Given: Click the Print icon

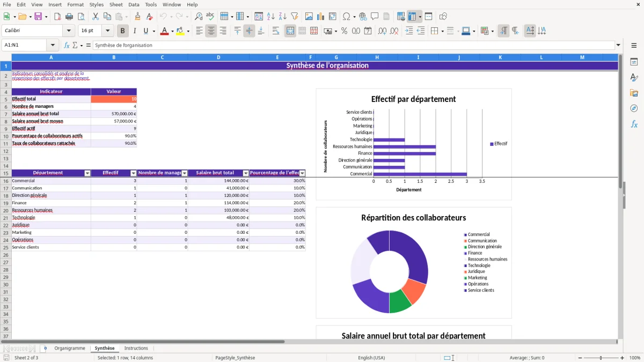Looking at the screenshot, I should (69, 17).
